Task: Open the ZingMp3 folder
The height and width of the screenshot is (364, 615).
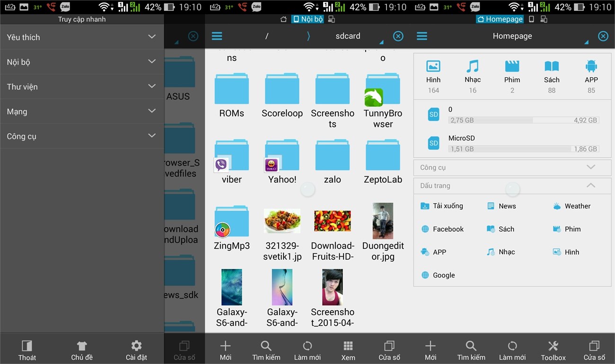Action: pos(232,228)
